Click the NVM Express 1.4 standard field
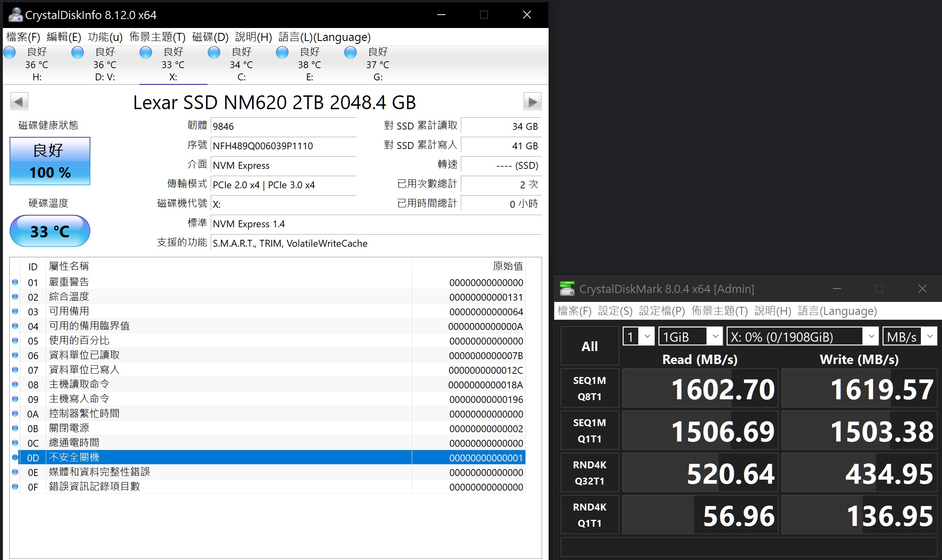This screenshot has width=942, height=560. tap(376, 224)
